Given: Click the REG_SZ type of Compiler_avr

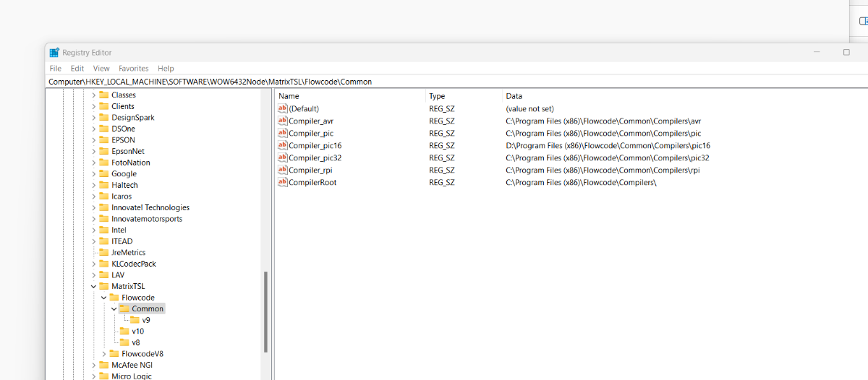Looking at the screenshot, I should pyautogui.click(x=442, y=121).
